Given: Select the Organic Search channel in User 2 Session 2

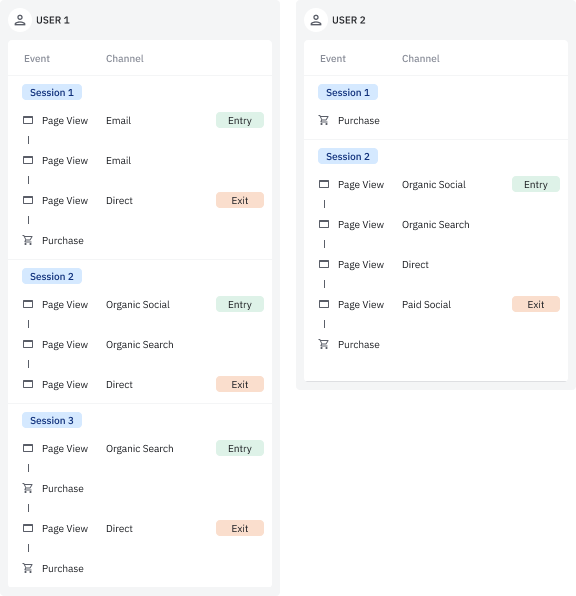Looking at the screenshot, I should click(x=436, y=225).
